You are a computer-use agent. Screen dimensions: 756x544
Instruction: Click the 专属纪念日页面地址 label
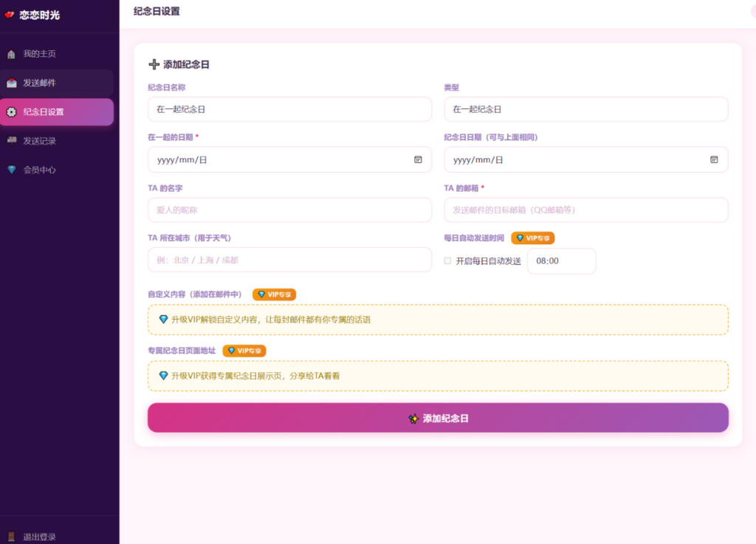pos(182,351)
